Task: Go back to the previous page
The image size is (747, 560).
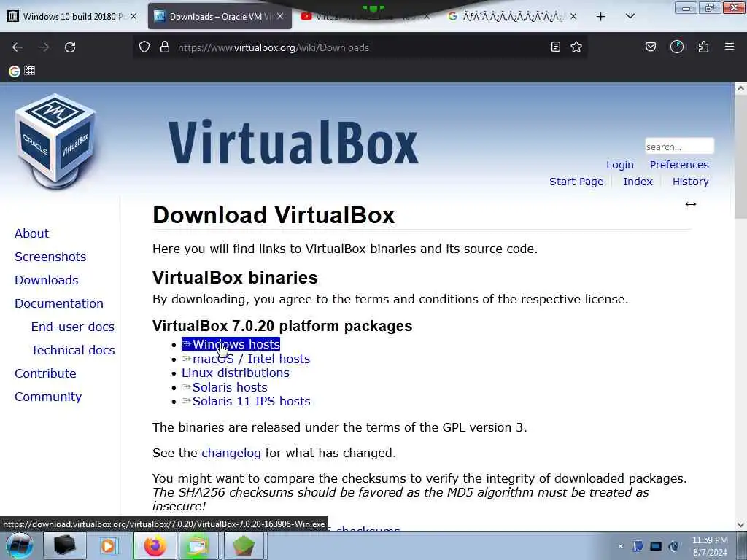Action: click(x=18, y=47)
